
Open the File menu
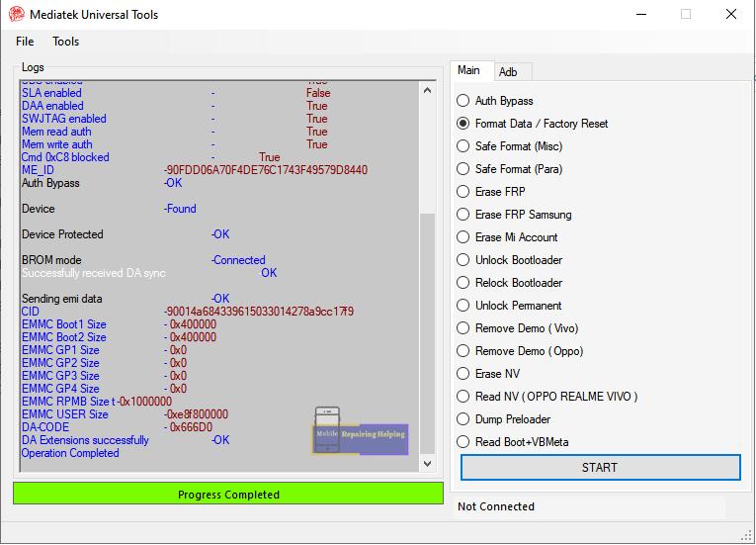tap(25, 42)
